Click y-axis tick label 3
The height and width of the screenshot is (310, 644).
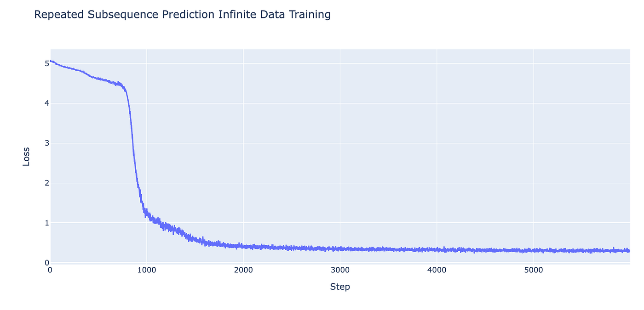47,143
